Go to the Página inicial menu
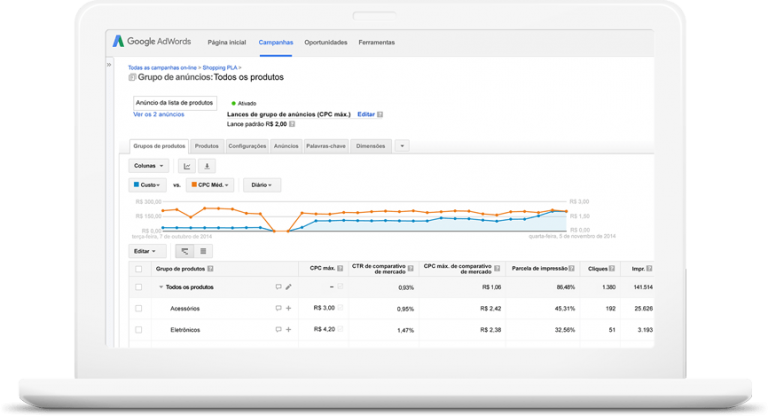 click(x=227, y=43)
